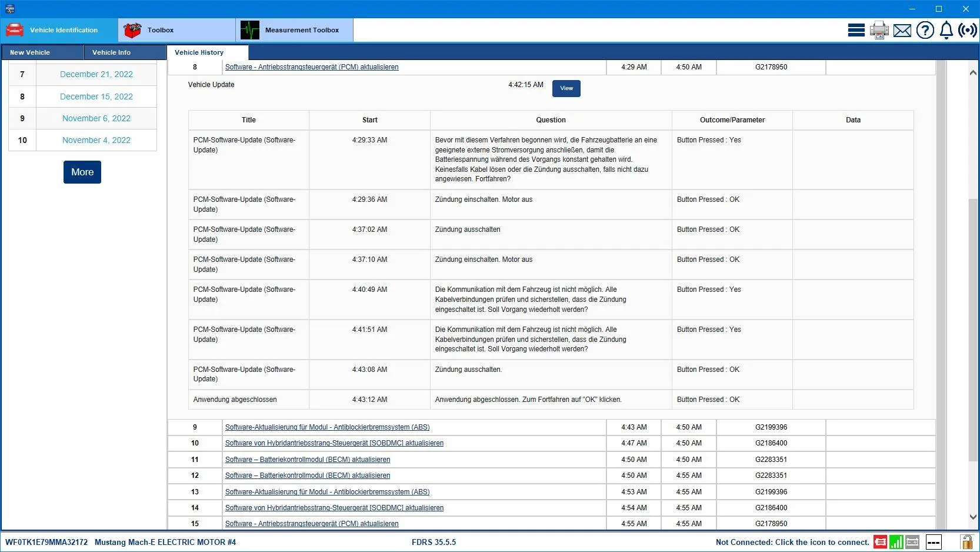Select the Vehicle Info tab
Screen dimensions: 980x552
pos(111,52)
